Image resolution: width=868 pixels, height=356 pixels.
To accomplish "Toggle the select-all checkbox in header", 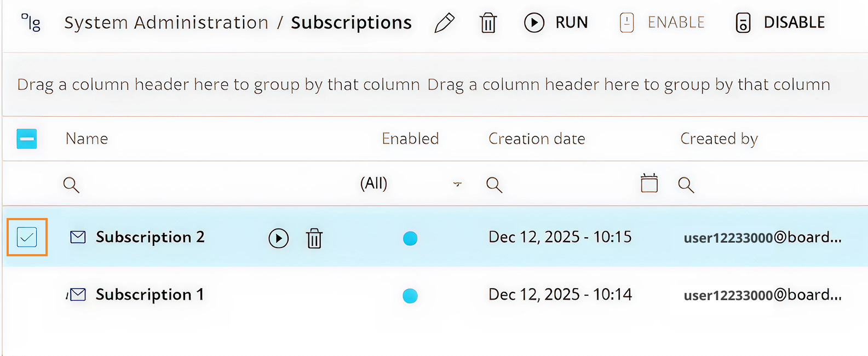I will [x=27, y=139].
